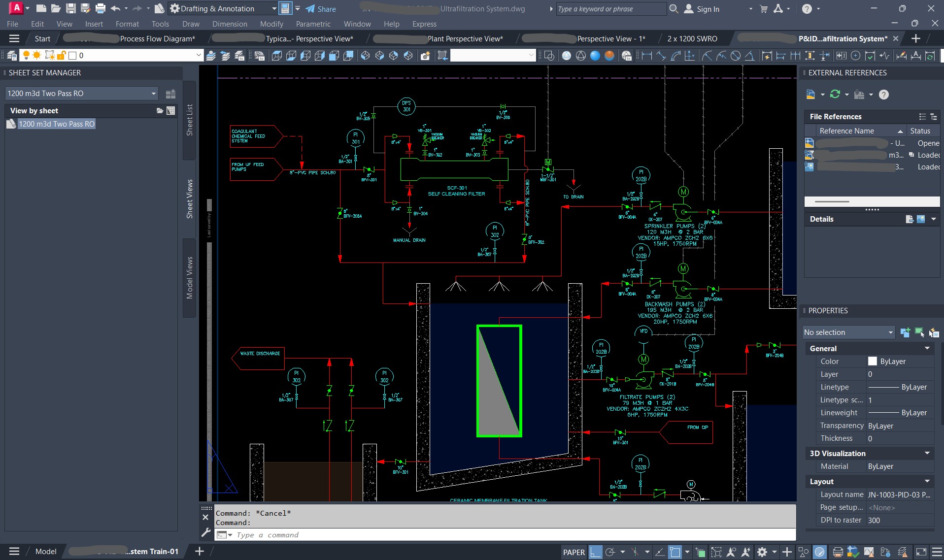Switch to the Start tab
Screen dimensions: 944x560
[x=42, y=38]
